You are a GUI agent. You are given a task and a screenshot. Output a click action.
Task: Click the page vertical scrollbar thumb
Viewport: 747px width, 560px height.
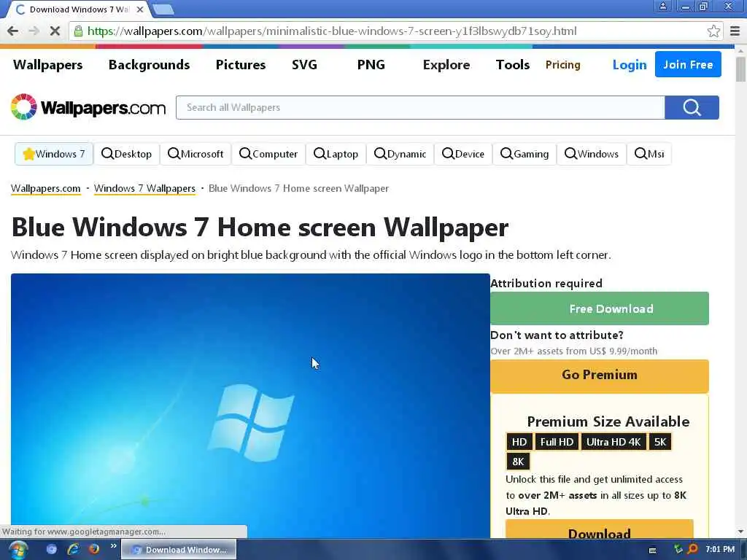[740, 69]
